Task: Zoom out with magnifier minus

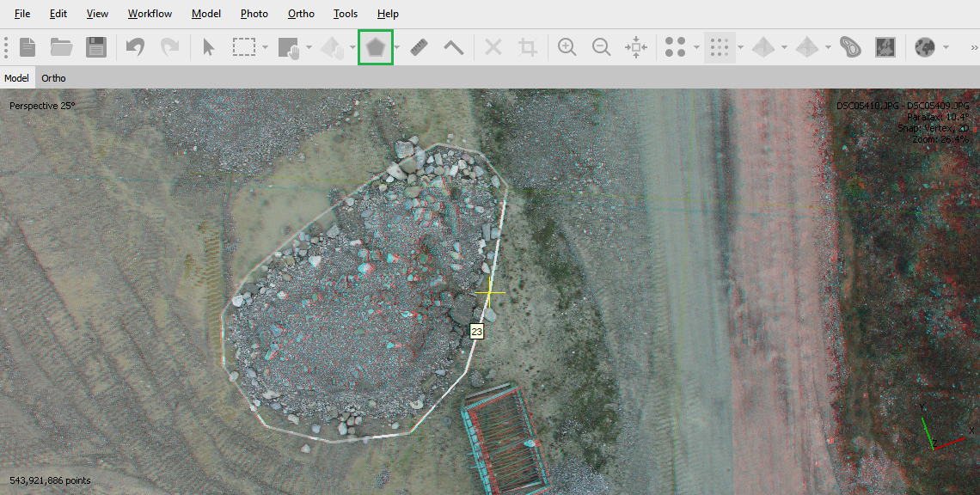Action: [x=601, y=47]
